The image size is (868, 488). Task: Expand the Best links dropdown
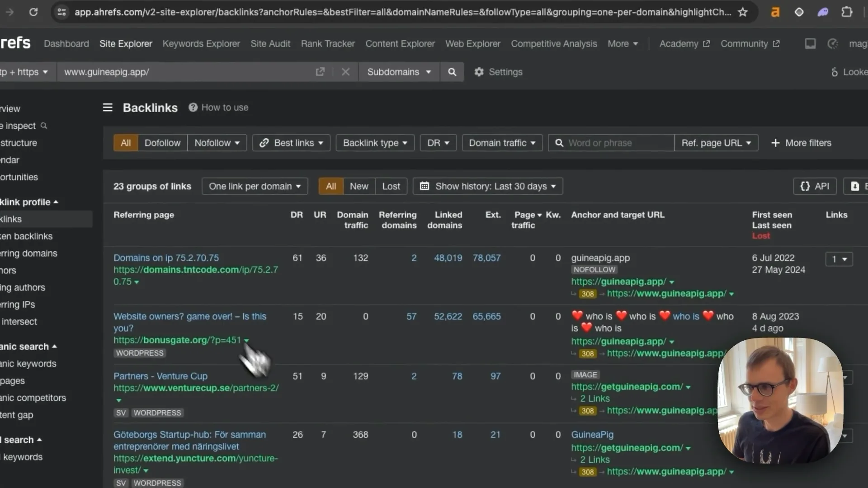coord(291,143)
